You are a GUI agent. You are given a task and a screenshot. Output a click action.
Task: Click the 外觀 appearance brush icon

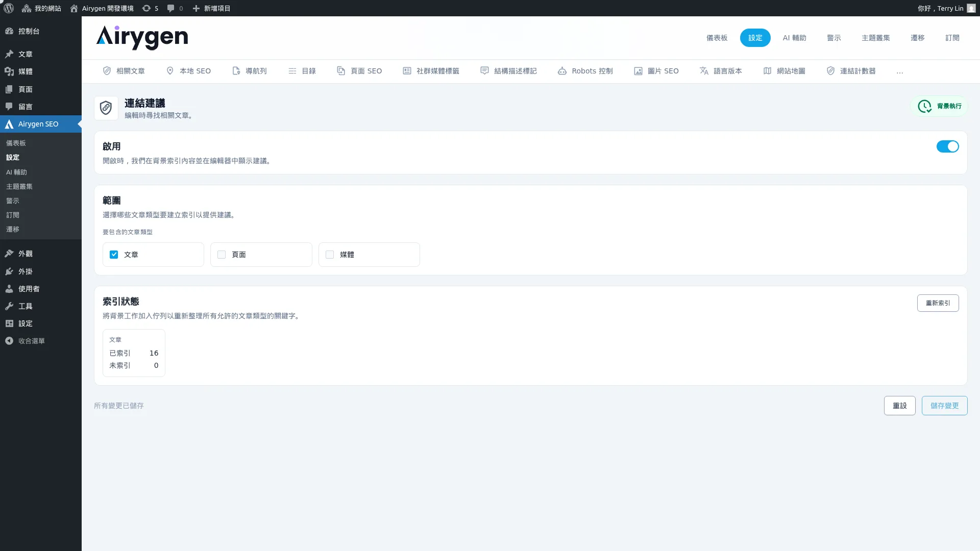pos(9,254)
